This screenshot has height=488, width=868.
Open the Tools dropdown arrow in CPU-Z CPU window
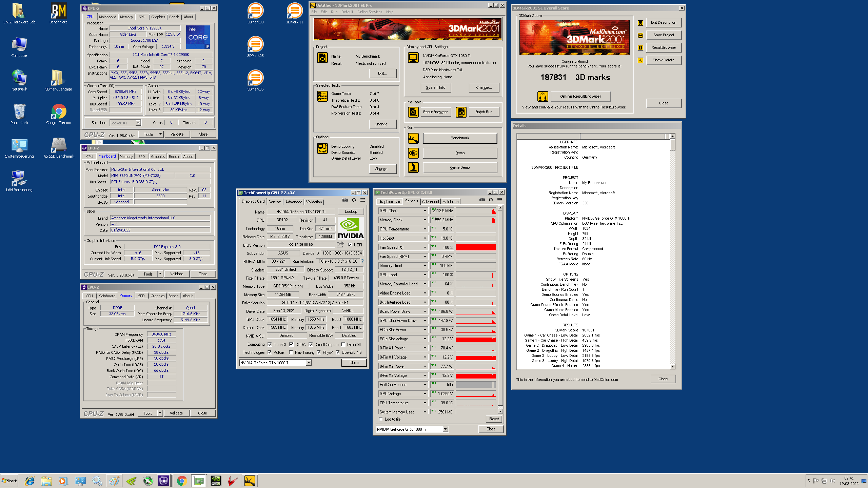pyautogui.click(x=160, y=134)
